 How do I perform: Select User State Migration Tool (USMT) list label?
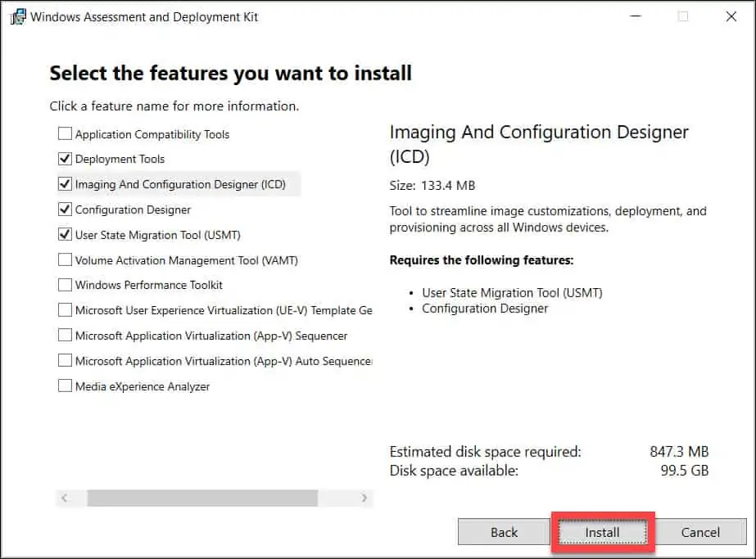157,235
